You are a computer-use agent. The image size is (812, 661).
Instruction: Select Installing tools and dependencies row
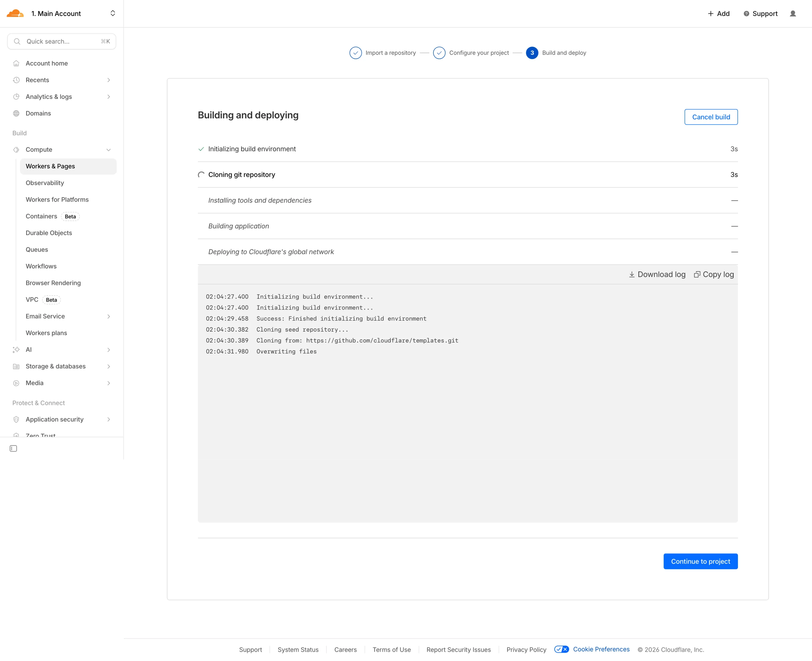coord(468,200)
